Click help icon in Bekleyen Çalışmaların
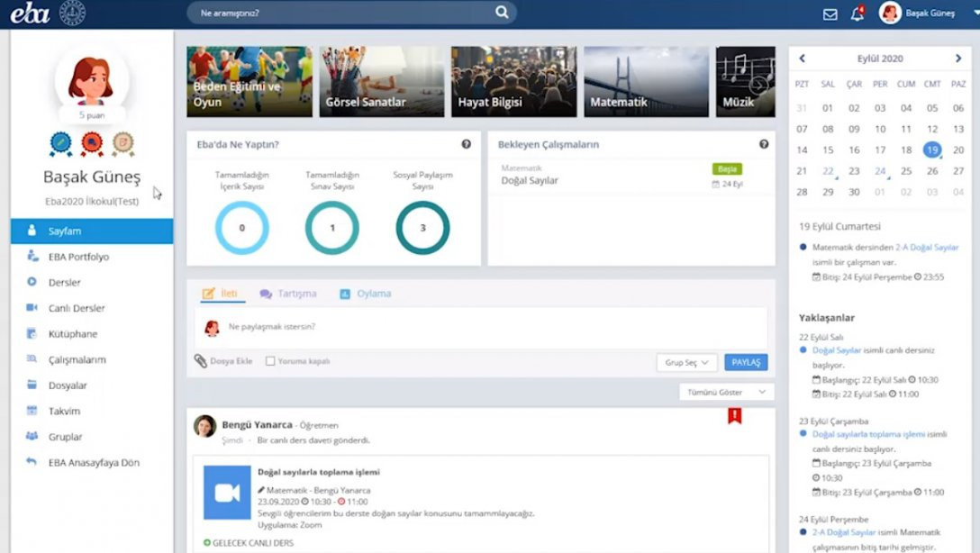 pos(763,144)
